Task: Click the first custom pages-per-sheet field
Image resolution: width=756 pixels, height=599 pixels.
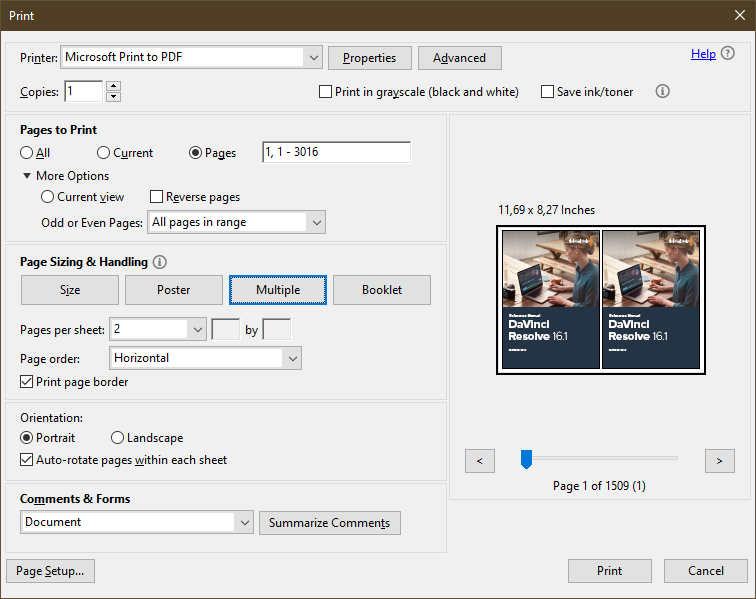Action: pyautogui.click(x=226, y=329)
